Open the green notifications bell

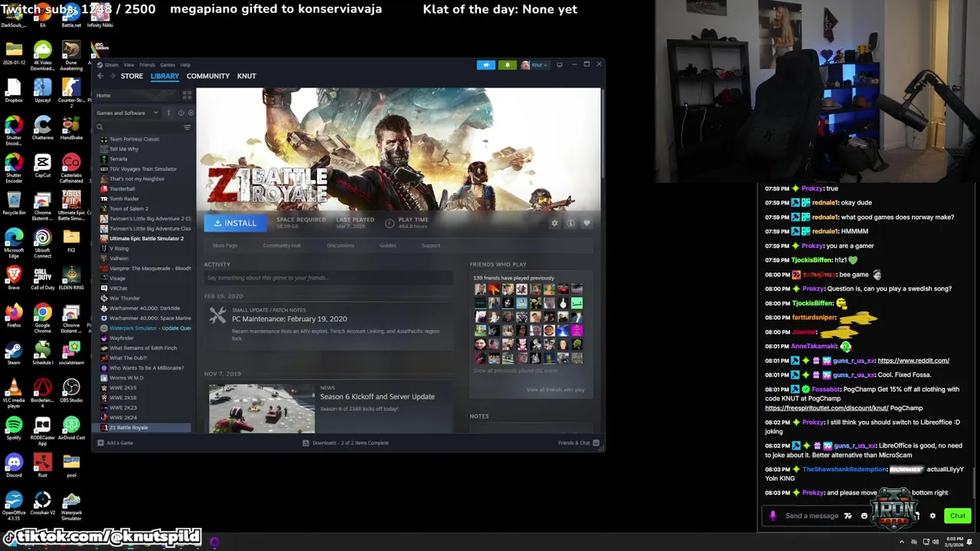(x=507, y=65)
